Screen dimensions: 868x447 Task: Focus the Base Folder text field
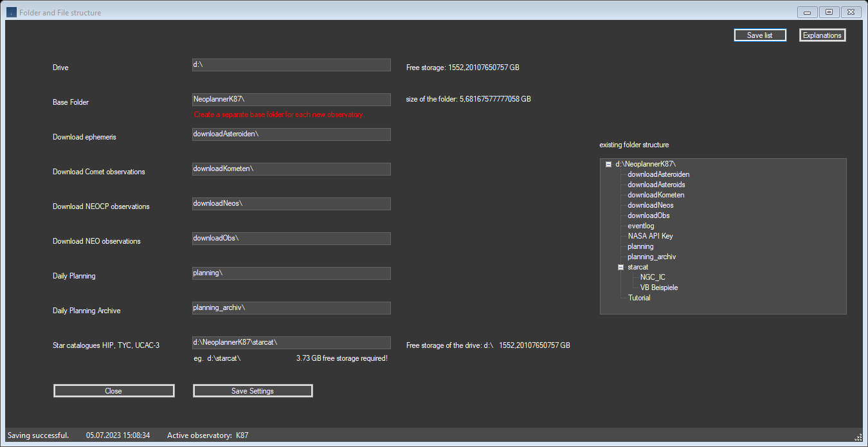point(291,100)
